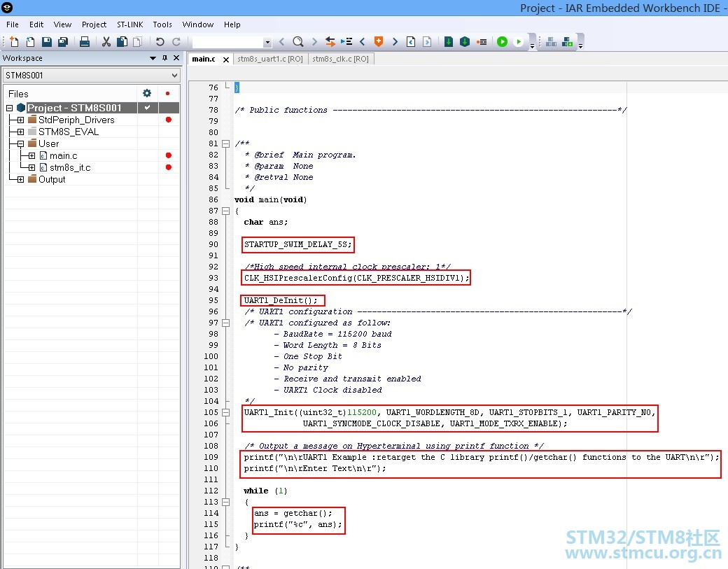
Task: Click the Paste toolbar icon
Action: pyautogui.click(x=137, y=42)
